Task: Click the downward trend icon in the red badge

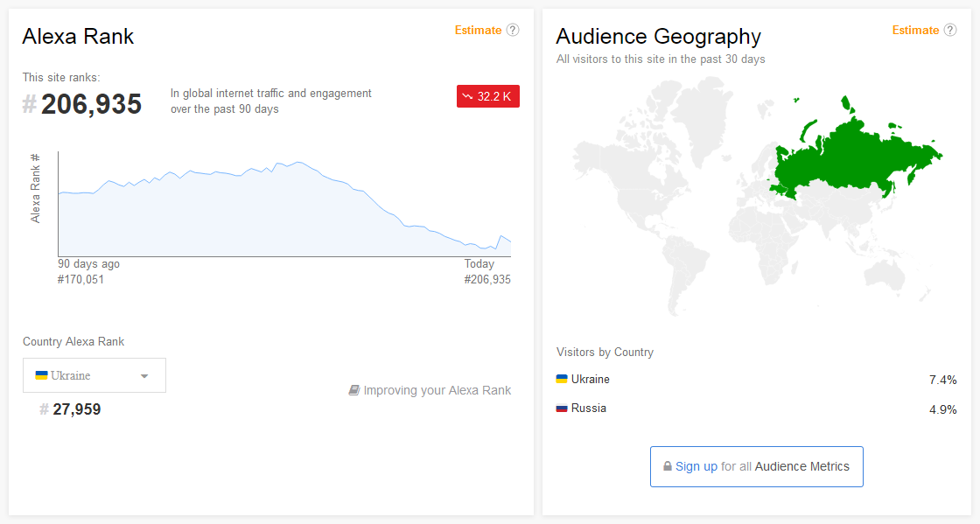Action: (x=468, y=96)
